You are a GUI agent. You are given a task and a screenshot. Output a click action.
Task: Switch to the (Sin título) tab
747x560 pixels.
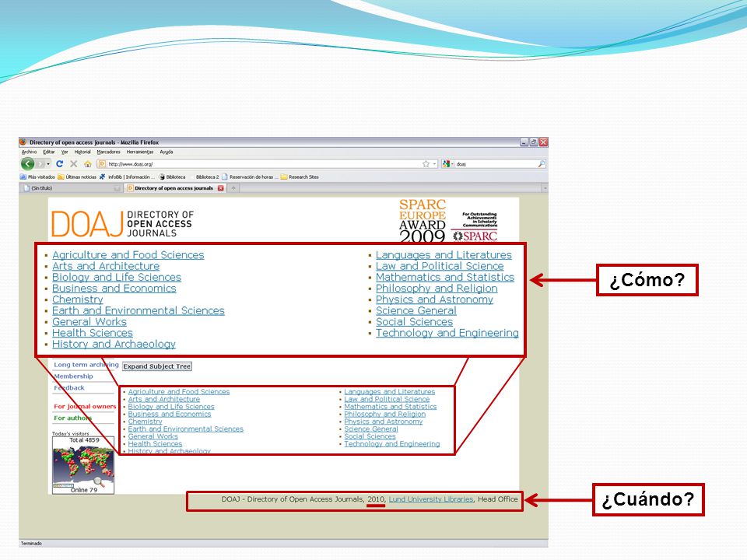[72, 188]
